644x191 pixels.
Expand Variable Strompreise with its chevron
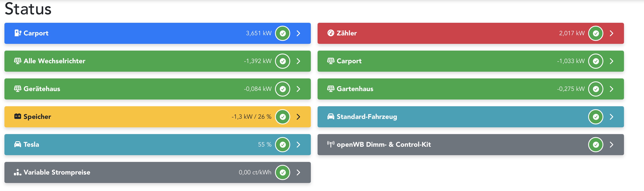coord(298,172)
